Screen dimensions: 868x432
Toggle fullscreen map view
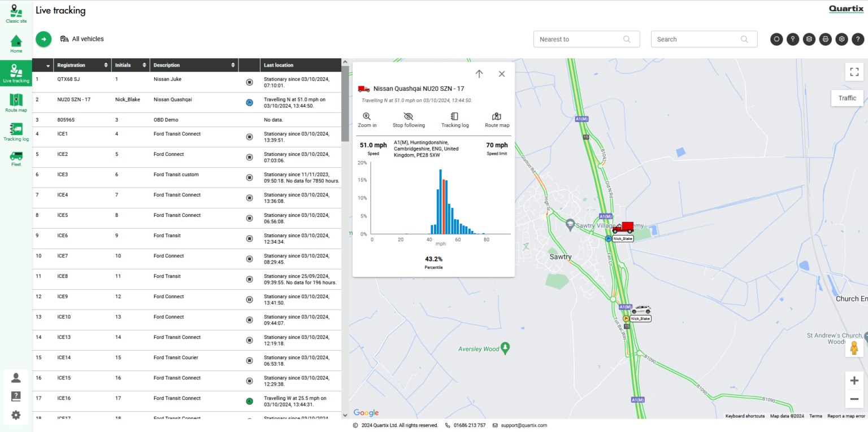point(854,72)
